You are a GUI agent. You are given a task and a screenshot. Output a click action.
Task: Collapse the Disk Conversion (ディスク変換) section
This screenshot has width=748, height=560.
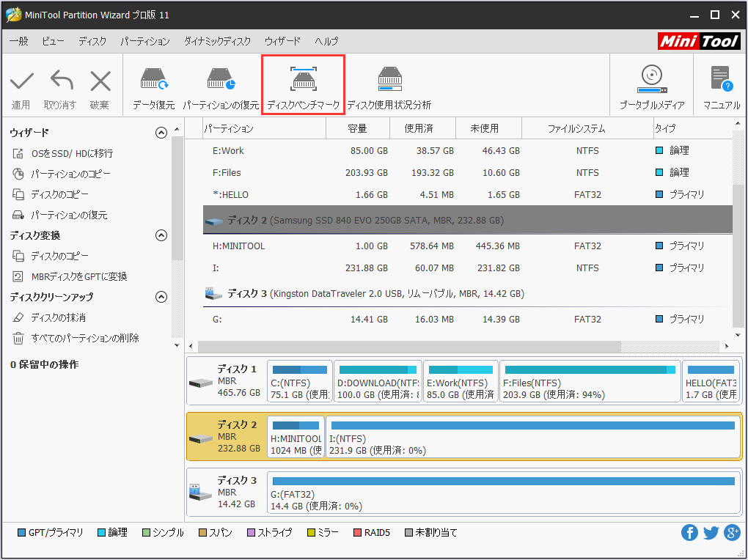[x=161, y=235]
